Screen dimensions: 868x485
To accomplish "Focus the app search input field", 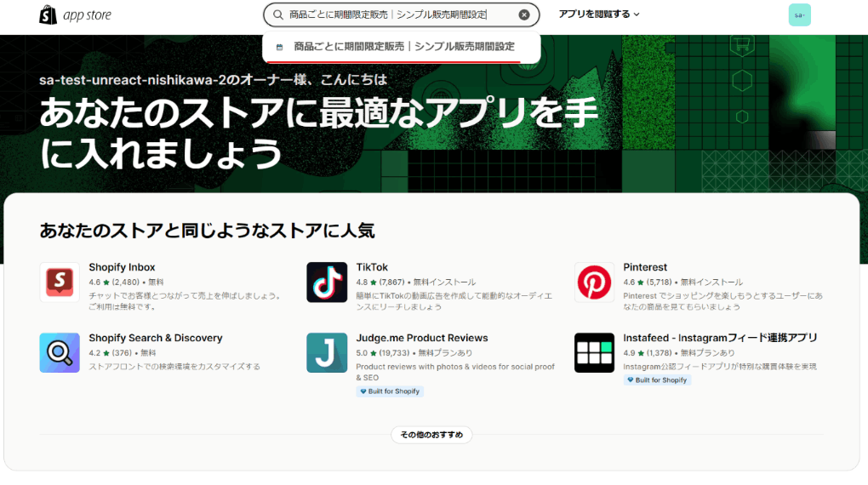I will click(401, 15).
